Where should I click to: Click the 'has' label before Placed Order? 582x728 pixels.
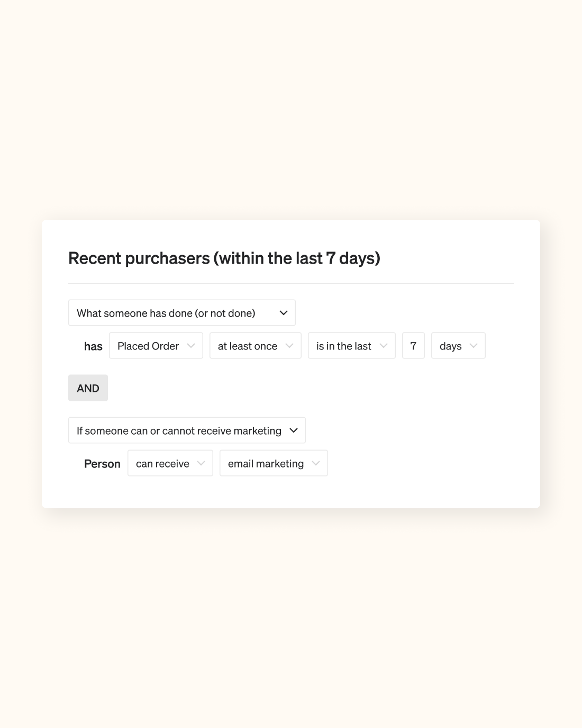coord(94,346)
